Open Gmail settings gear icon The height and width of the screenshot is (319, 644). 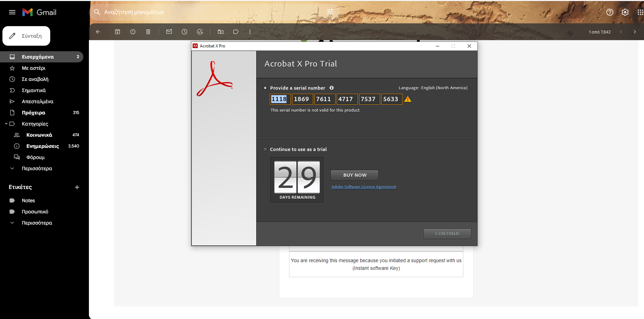click(x=625, y=12)
